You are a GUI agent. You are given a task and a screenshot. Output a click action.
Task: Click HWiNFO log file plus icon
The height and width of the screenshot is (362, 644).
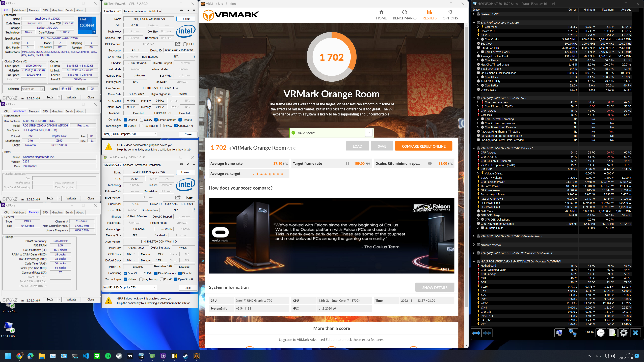click(612, 333)
